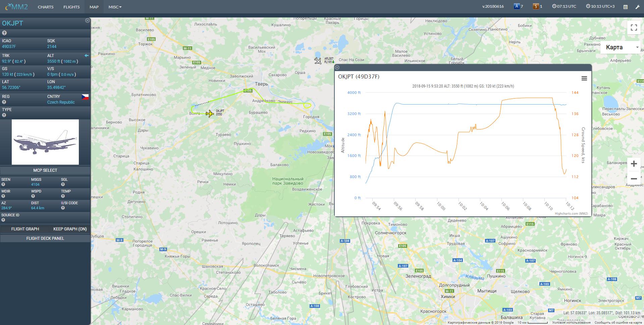Viewport: 644px width, 325px height.
Task: Open the wrench settings icon
Action: click(x=637, y=7)
